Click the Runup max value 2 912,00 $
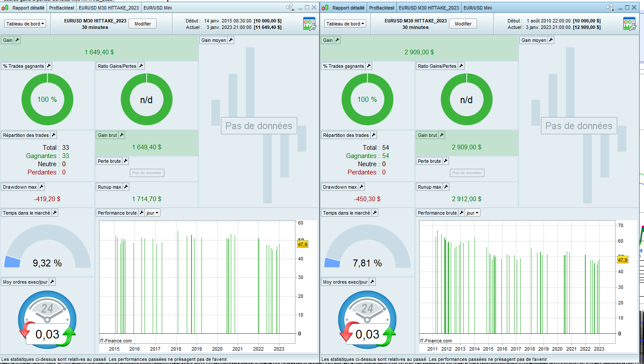Screen dimensions: 644x364 tap(467, 199)
